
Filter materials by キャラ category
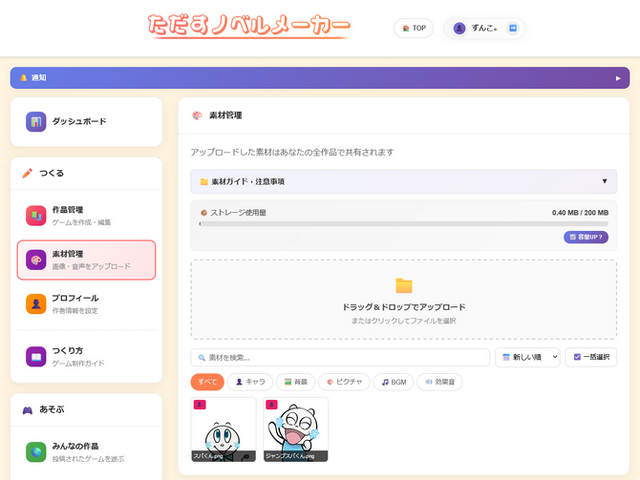pos(251,382)
